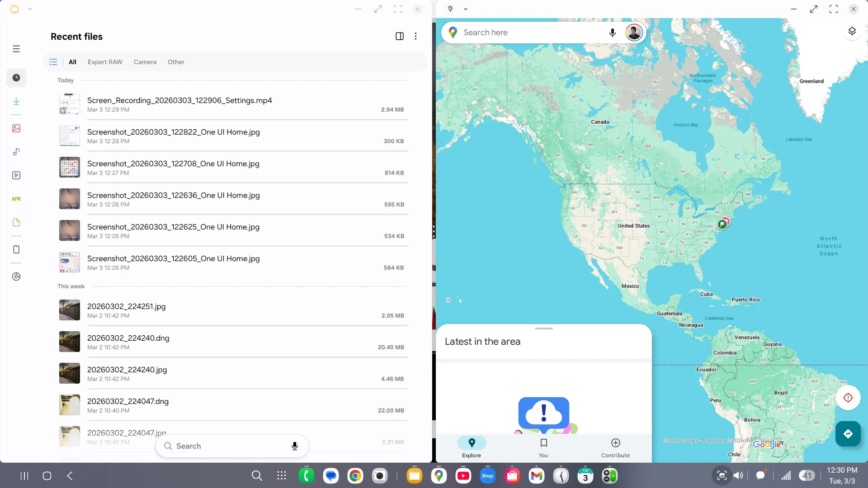The height and width of the screenshot is (488, 868).
Task: Open the Images category in My Files
Action: coord(16,128)
